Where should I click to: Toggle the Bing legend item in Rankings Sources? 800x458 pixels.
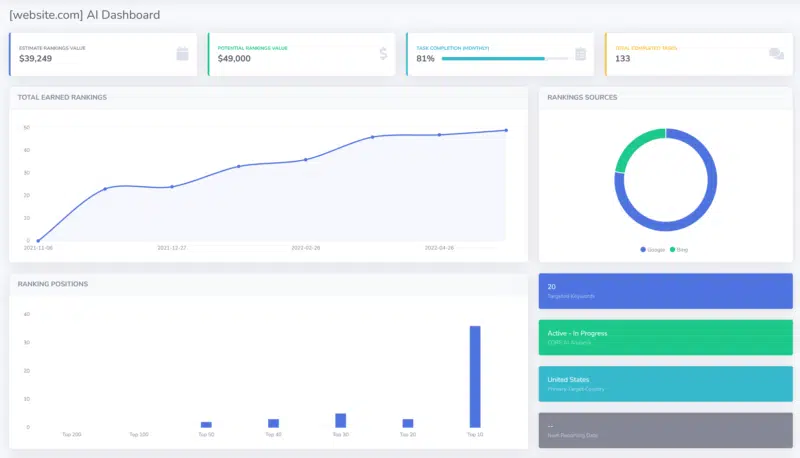[x=679, y=249]
